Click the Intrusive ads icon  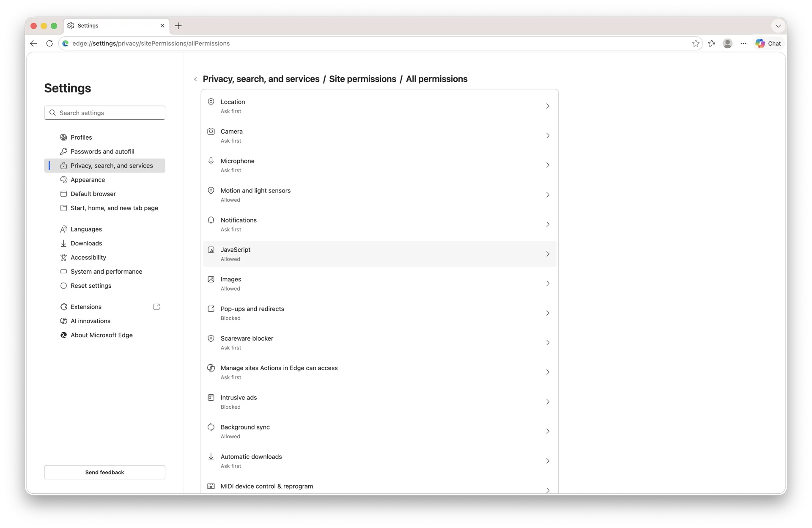tap(211, 398)
